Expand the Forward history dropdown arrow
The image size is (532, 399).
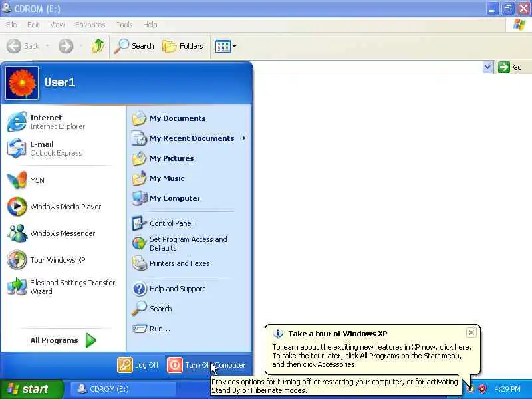pyautogui.click(x=81, y=46)
